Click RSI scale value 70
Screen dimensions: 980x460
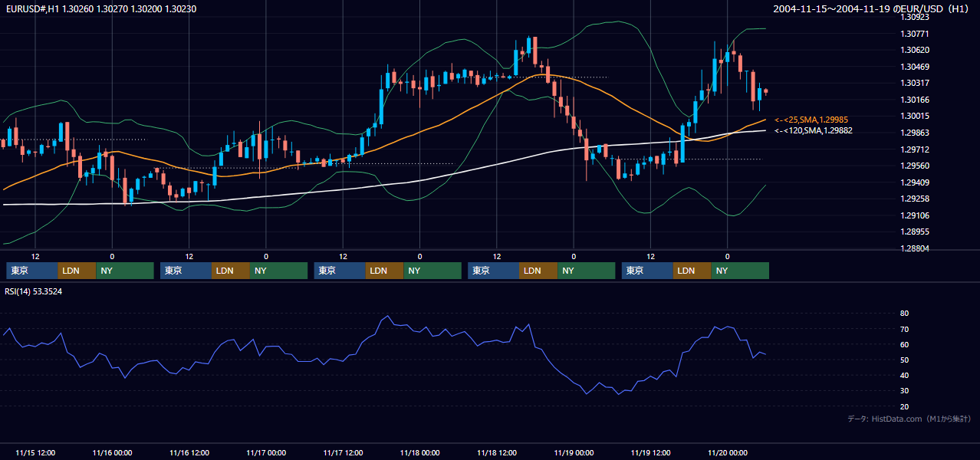(904, 329)
